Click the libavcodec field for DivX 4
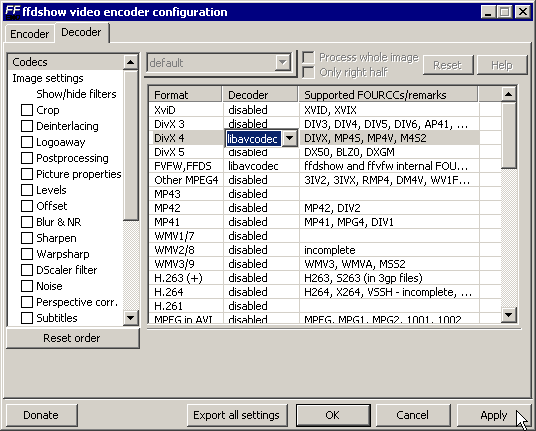Image resolution: width=536 pixels, height=431 pixels. pos(253,139)
